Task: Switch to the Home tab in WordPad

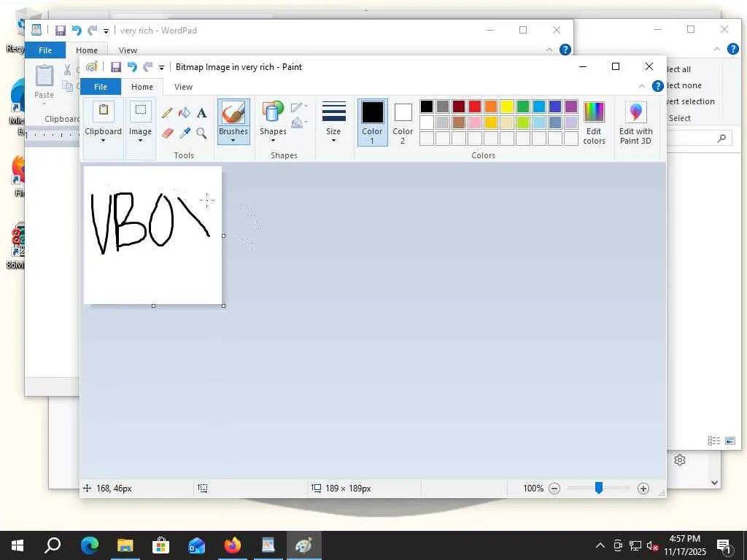Action: click(87, 50)
